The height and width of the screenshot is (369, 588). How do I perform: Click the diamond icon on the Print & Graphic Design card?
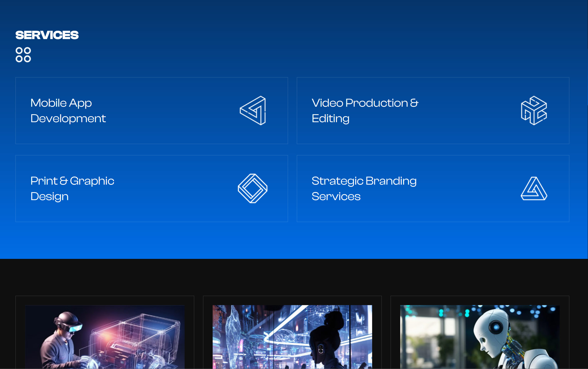click(x=253, y=188)
